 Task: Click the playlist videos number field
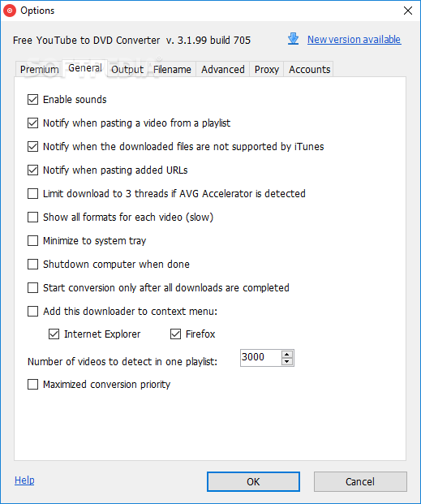coord(261,358)
